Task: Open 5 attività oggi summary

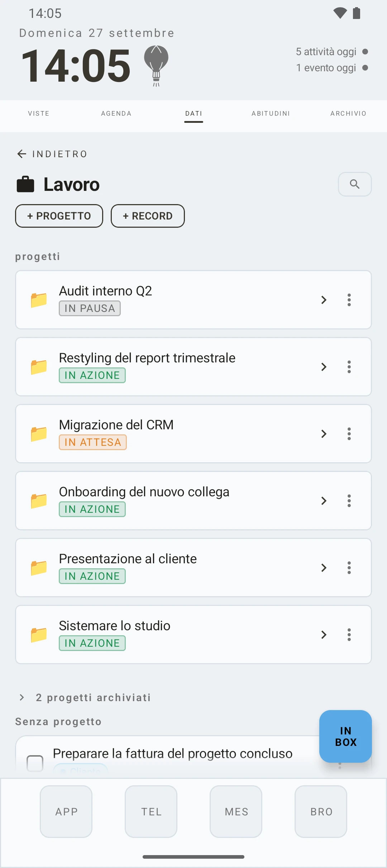Action: [332, 52]
